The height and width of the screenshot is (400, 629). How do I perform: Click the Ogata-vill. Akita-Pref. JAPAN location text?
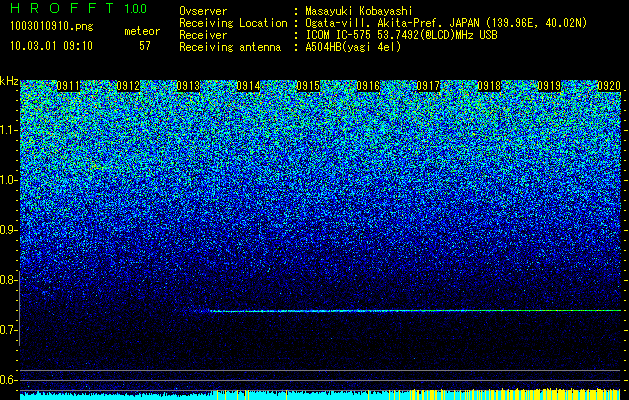pos(446,23)
